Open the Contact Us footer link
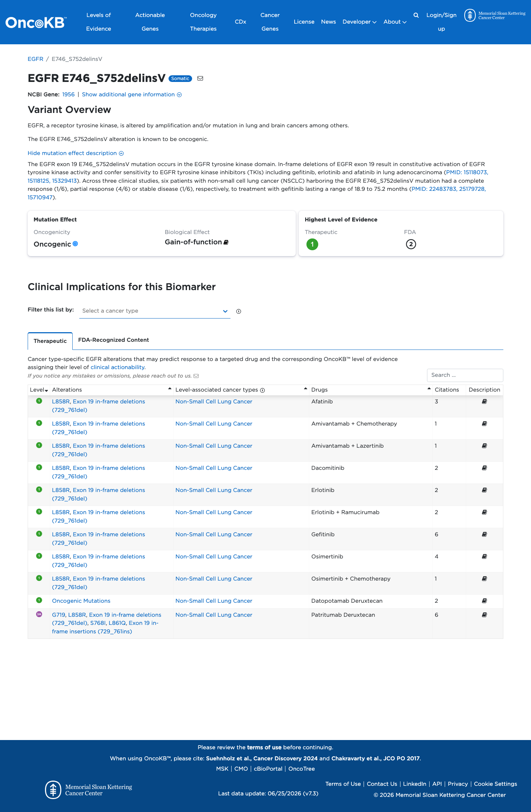The width and height of the screenshot is (531, 812). 382,784
